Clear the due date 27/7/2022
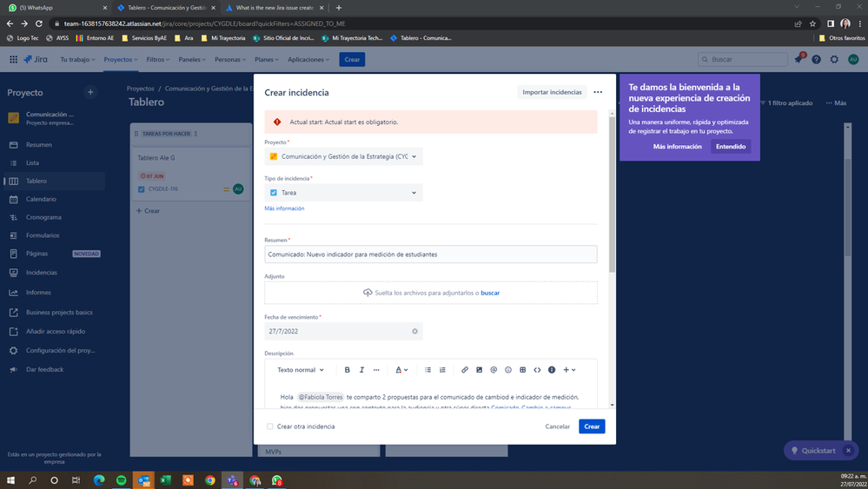 click(x=414, y=331)
